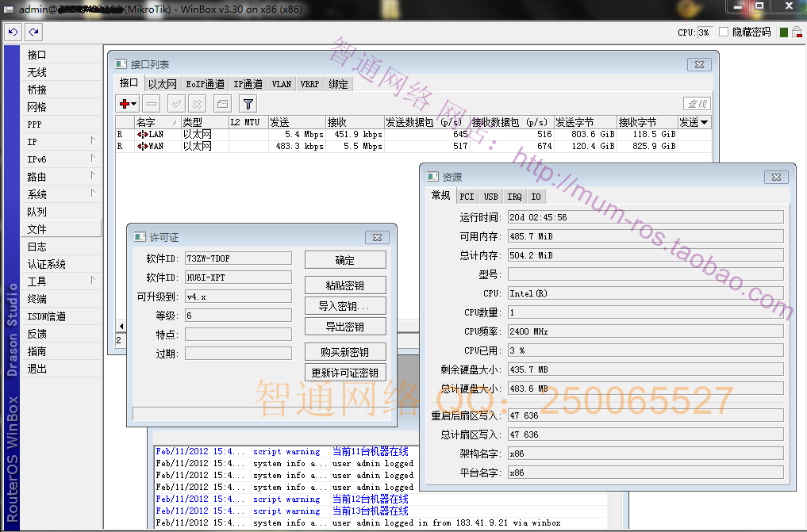Click the redo arrow icon
This screenshot has height=532, width=807.
point(33,32)
